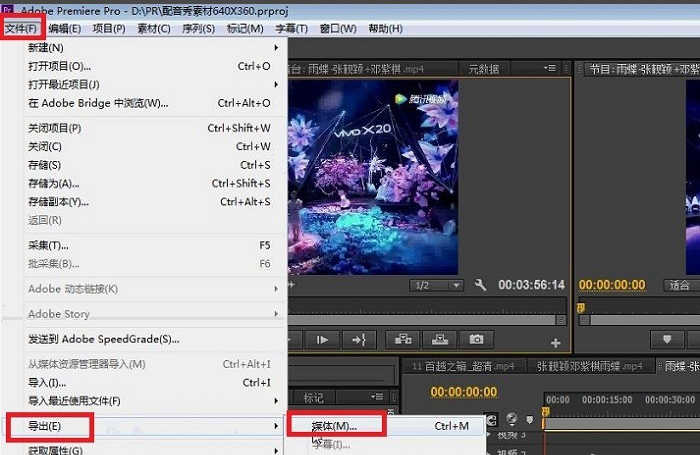Click 导入(I)... in the File menu
This screenshot has width=700, height=455.
[x=48, y=383]
